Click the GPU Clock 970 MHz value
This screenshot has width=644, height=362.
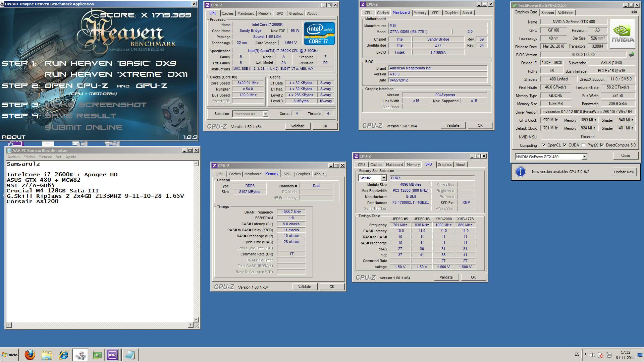550,120
